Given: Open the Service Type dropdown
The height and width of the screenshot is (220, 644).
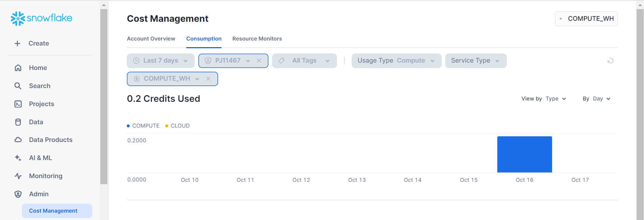Looking at the screenshot, I should pos(476,61).
